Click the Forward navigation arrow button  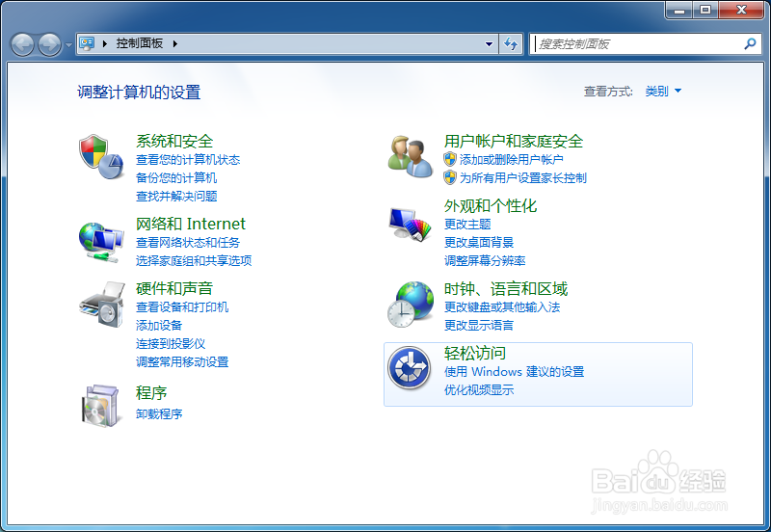coord(50,44)
